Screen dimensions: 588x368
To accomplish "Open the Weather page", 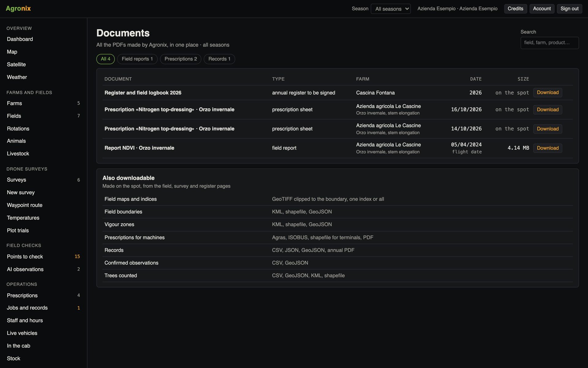I will click(43, 77).
